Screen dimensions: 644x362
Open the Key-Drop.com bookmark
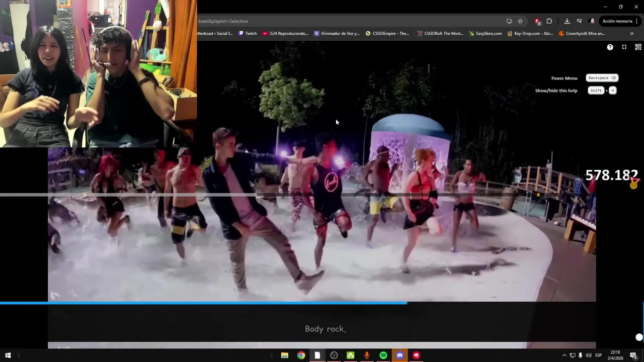click(x=530, y=34)
